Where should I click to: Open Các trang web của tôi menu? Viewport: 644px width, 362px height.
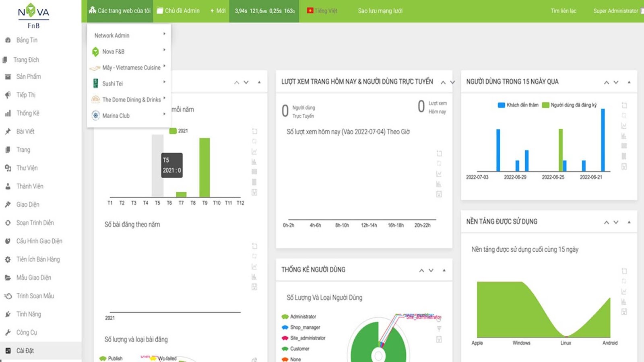coord(120,11)
